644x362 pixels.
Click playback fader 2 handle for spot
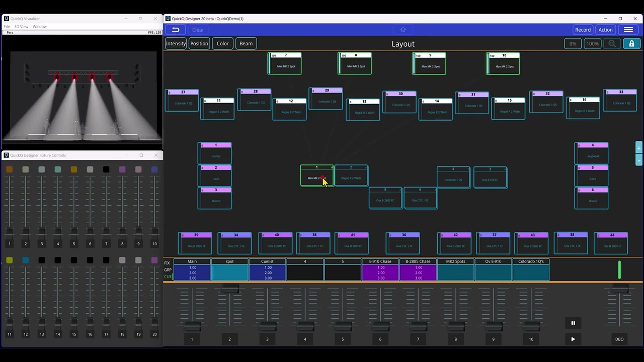pos(230,289)
